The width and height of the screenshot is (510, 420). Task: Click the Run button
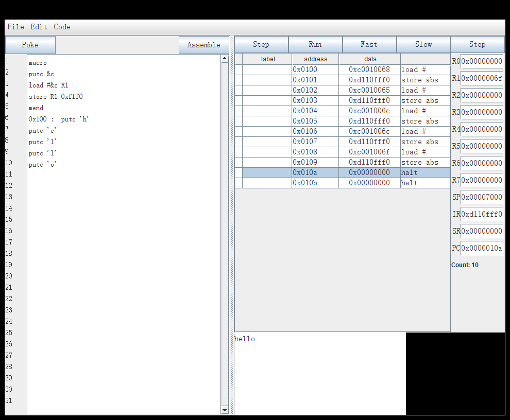315,44
